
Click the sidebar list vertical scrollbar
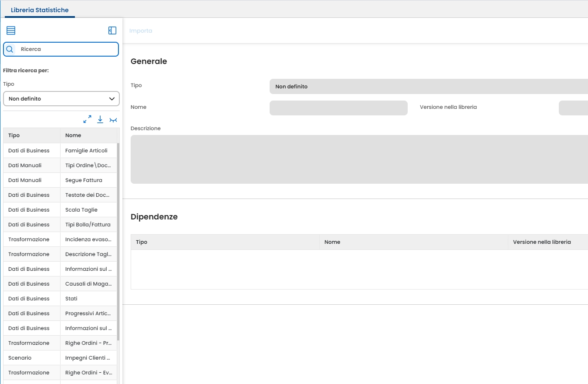click(x=118, y=239)
